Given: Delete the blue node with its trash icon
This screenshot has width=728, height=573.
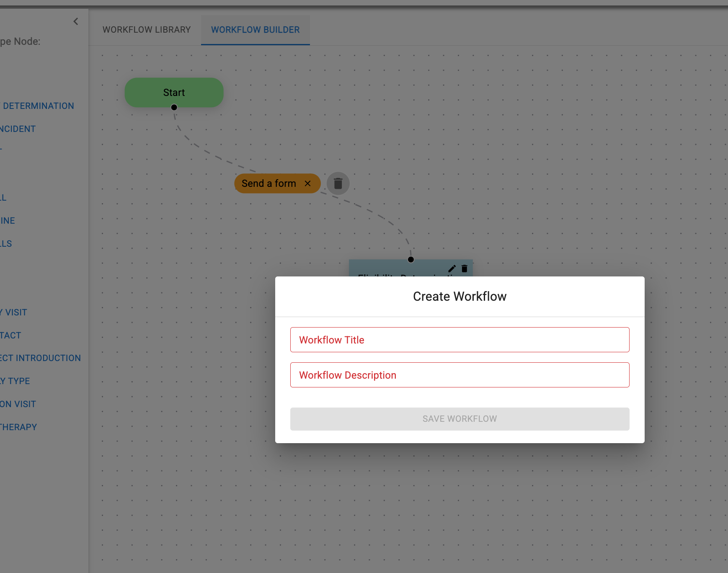Looking at the screenshot, I should point(465,268).
